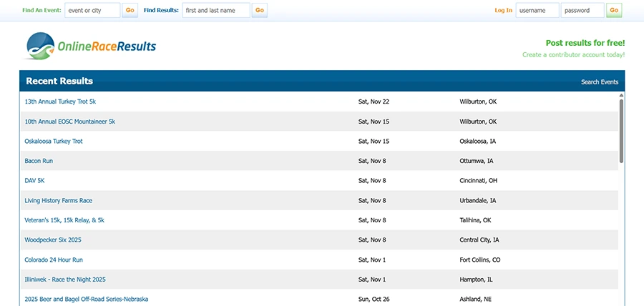Click scroll-up arrow of results list
Viewport: 644px width, 306px height.
[x=621, y=95]
